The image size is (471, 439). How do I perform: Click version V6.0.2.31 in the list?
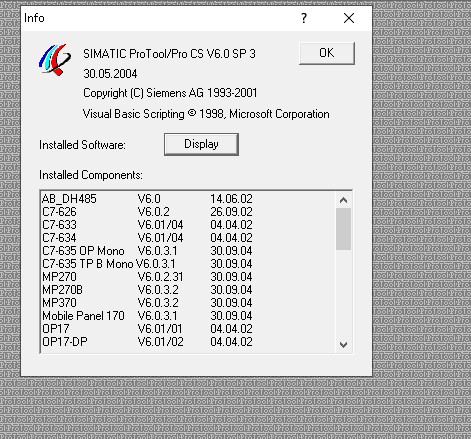coord(160,277)
